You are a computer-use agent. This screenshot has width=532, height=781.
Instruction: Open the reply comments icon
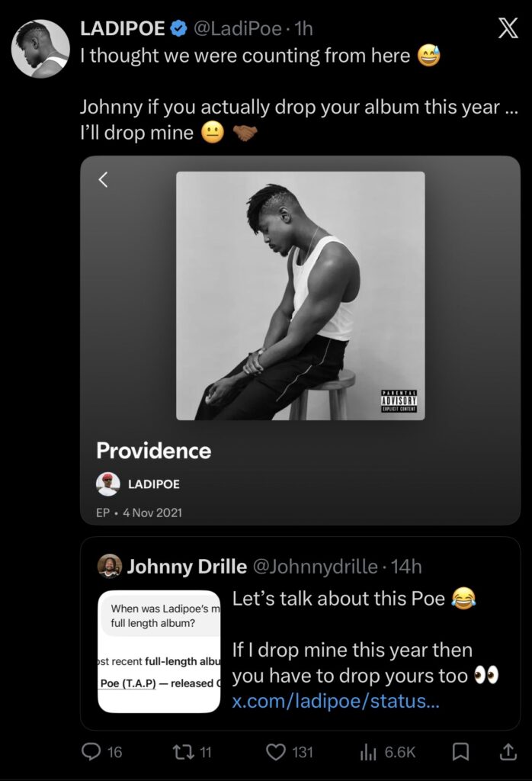pyautogui.click(x=91, y=752)
